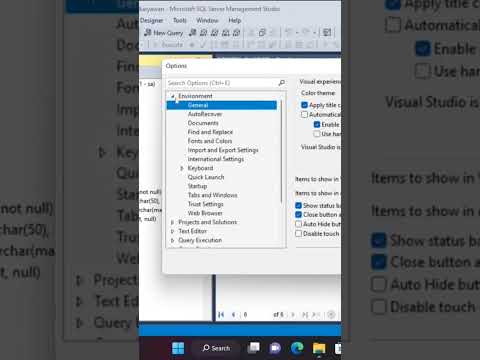Select the Fonts and Colors options page
This screenshot has width=480, height=360.
pos(210,141)
